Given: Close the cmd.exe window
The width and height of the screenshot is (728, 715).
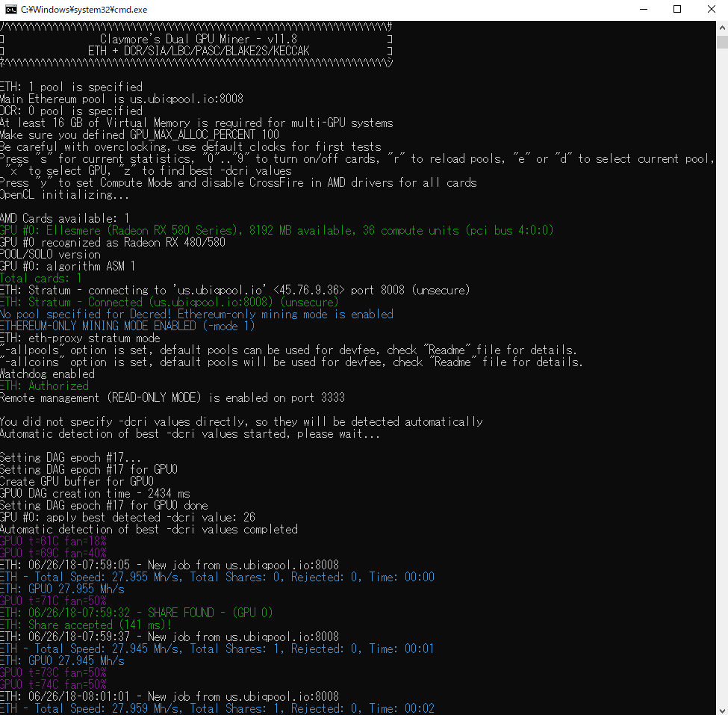Looking at the screenshot, I should [711, 9].
